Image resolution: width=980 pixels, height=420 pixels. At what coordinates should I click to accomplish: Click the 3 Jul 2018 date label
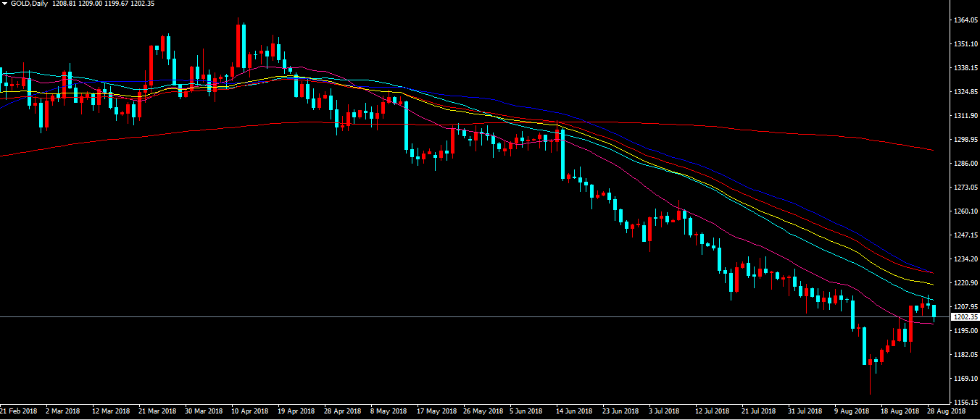[x=665, y=411]
